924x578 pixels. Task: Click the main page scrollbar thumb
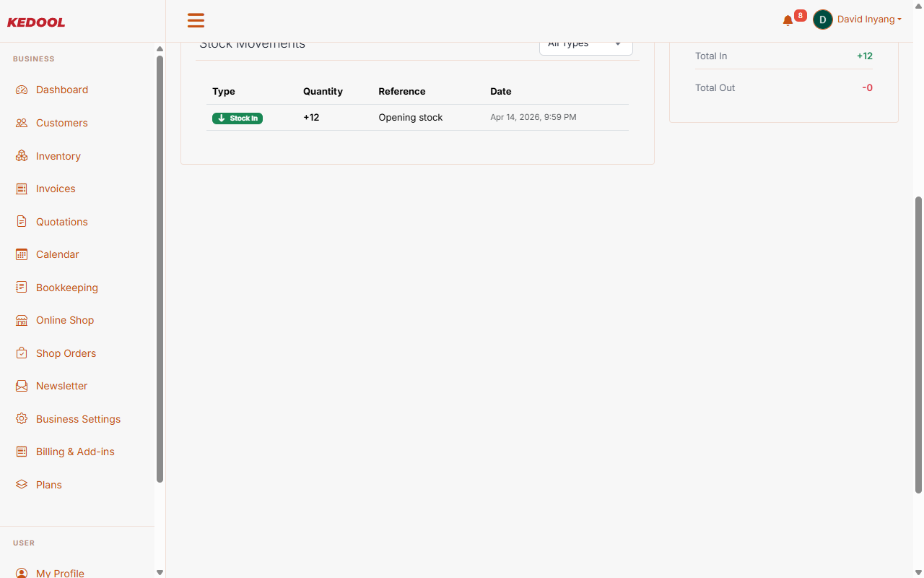(x=918, y=345)
